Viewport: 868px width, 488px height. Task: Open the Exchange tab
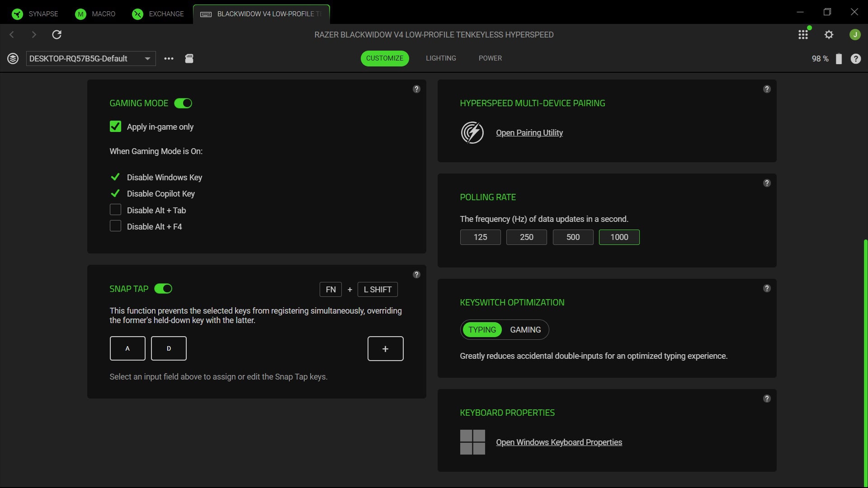[x=158, y=14]
